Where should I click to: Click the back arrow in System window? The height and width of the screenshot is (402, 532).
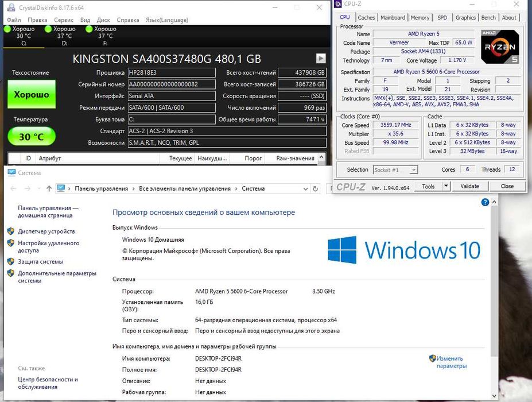point(13,188)
